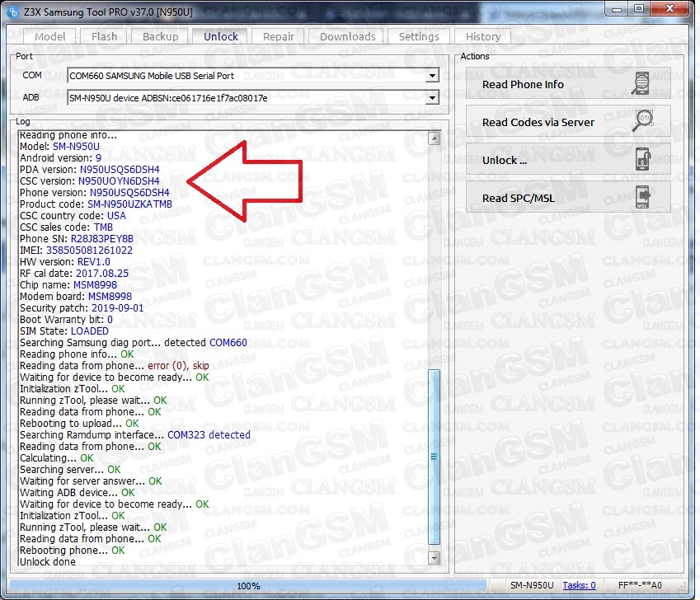Maximize the Z3X Samsung Tool window
700x600 pixels.
[x=639, y=9]
